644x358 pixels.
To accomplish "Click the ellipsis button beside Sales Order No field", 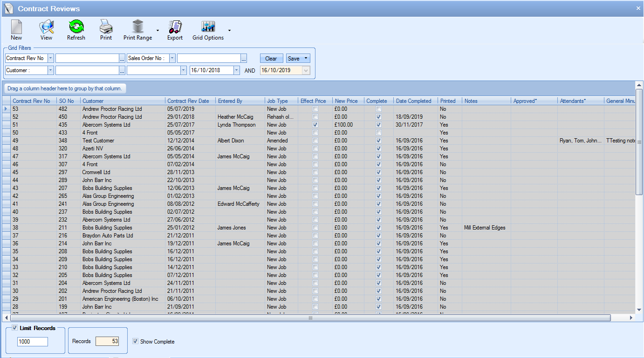I will [244, 58].
